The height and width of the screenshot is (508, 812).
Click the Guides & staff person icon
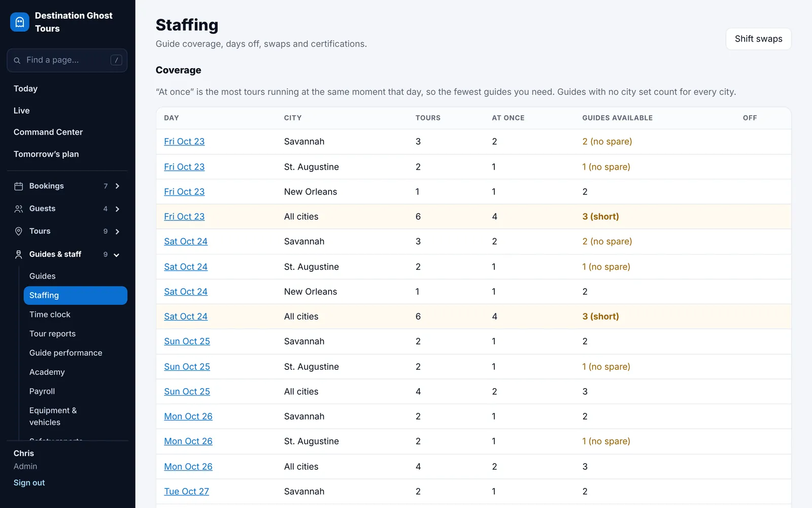19,255
